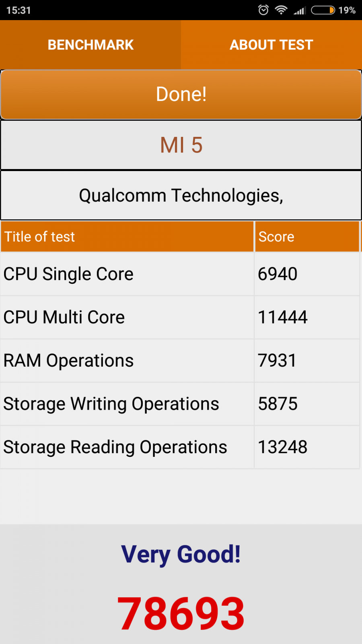Screen dimensions: 362x644
Task: Tap the Very Good! rating text
Action: [181, 555]
